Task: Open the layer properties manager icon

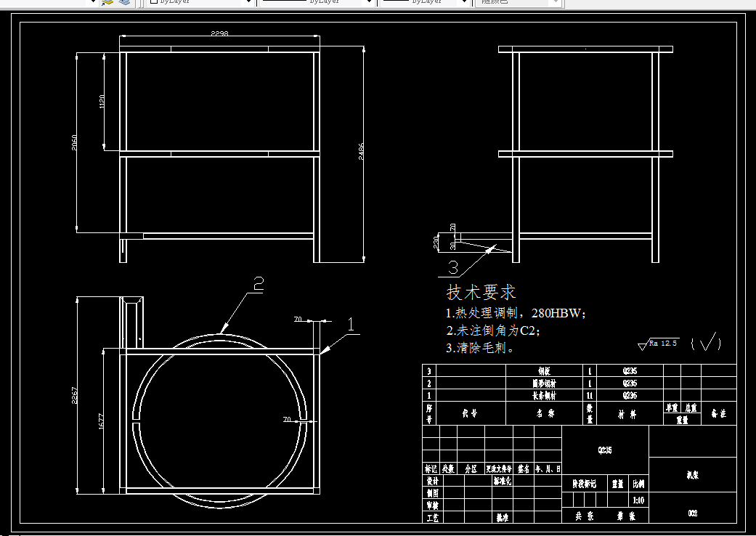Action: (107, 2)
